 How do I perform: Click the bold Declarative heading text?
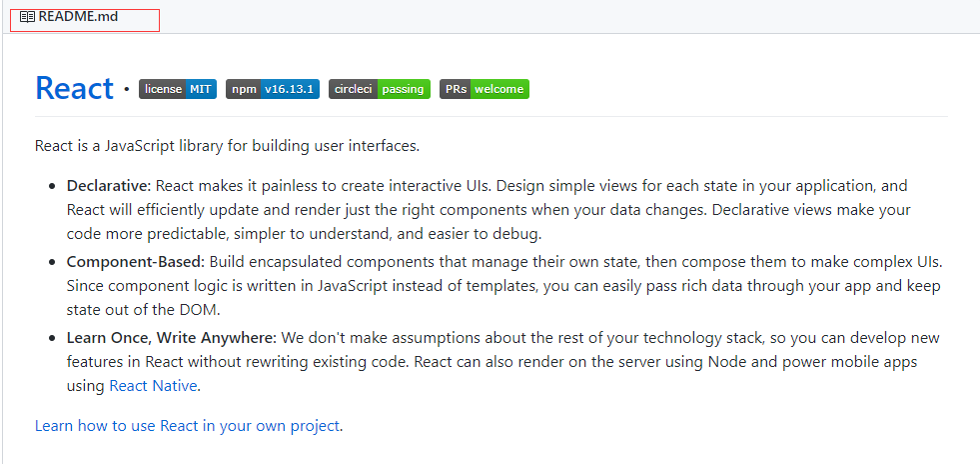tap(109, 186)
